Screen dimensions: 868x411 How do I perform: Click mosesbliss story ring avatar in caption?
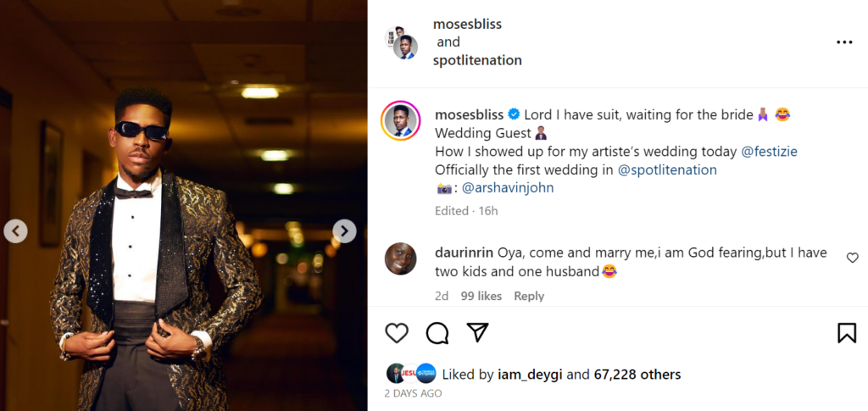[x=400, y=121]
